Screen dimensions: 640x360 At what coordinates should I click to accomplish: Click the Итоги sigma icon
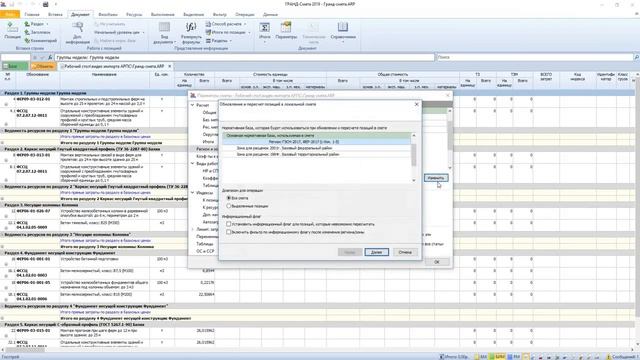(264, 27)
